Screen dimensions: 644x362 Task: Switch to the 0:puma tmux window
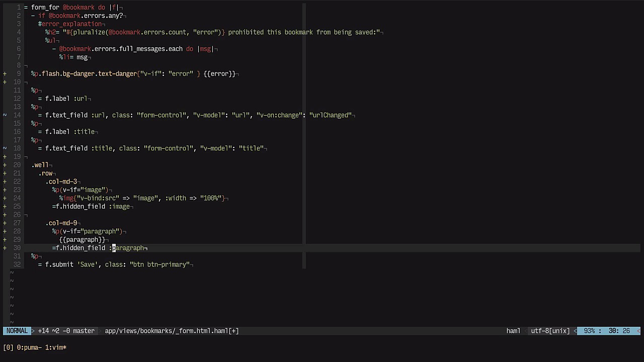(x=29, y=347)
